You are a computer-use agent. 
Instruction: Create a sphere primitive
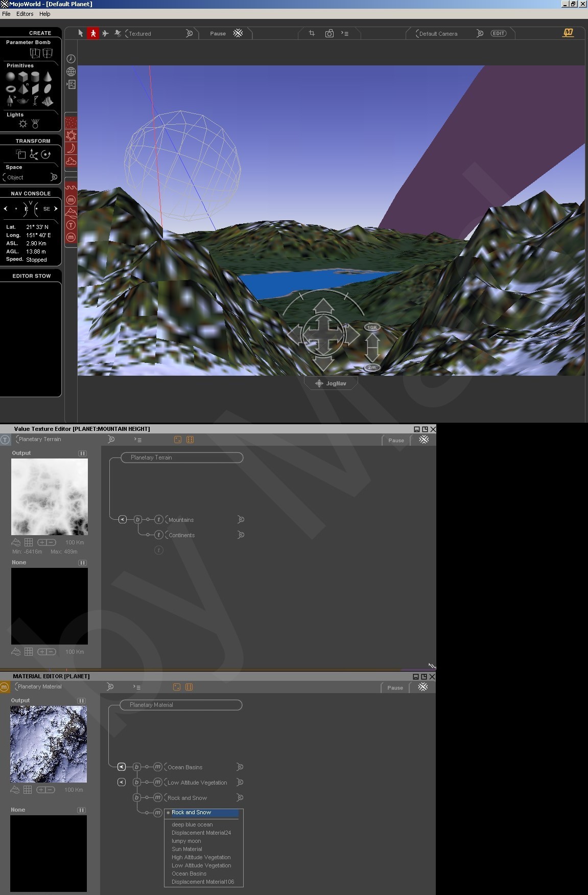click(x=11, y=77)
